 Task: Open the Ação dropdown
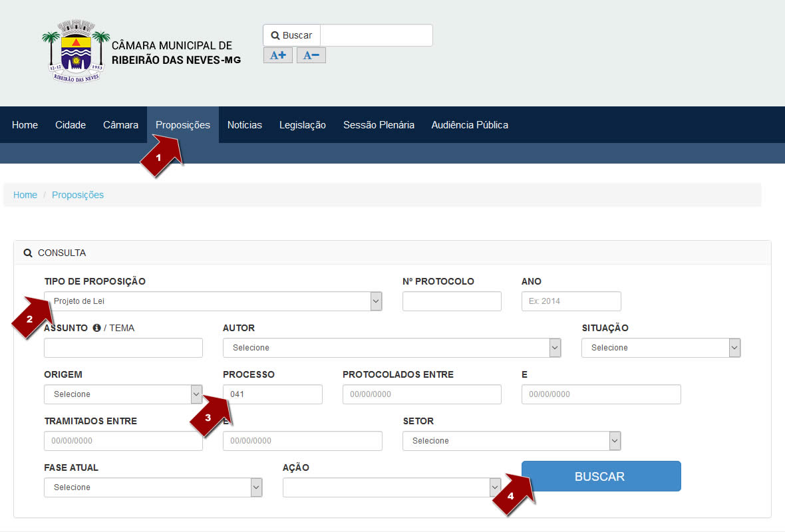[x=392, y=487]
